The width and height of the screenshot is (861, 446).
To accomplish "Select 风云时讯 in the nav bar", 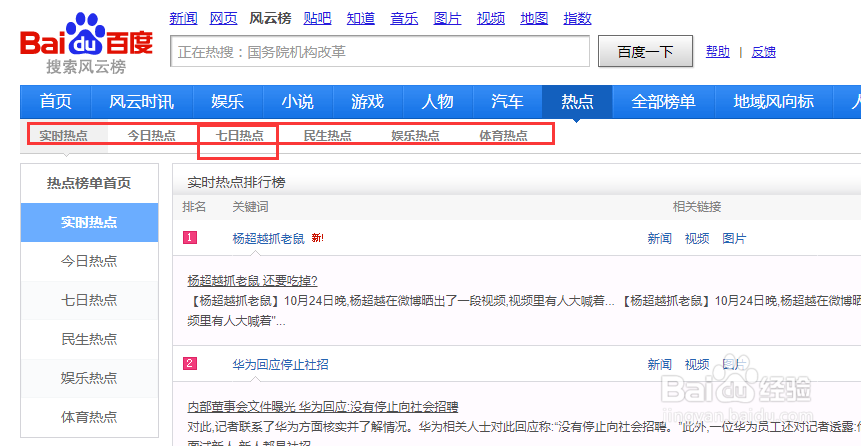I will 142,102.
